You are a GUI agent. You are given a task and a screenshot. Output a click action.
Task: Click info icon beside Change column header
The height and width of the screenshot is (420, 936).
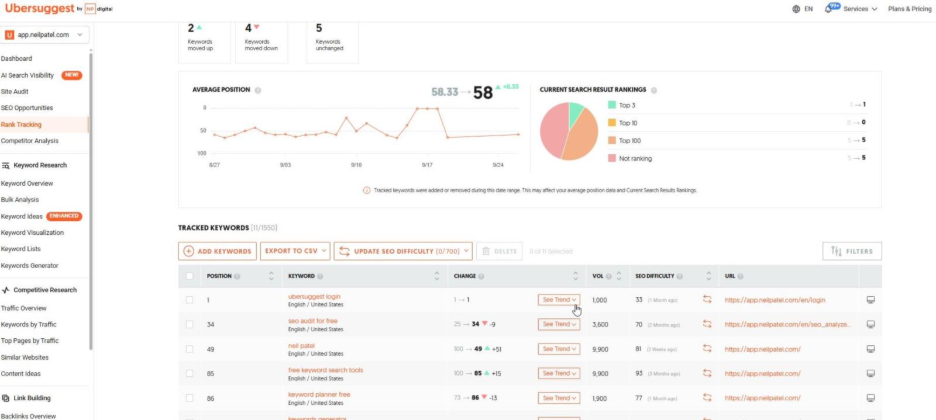(481, 276)
